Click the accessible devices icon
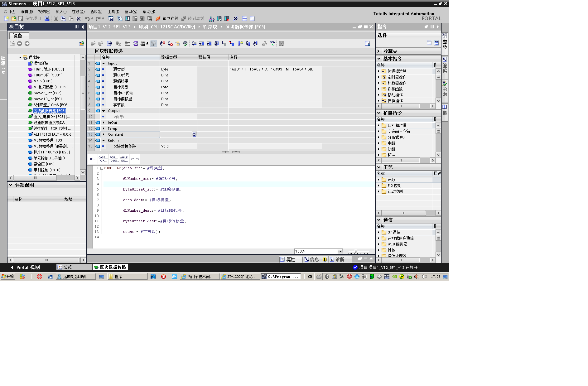Screen dimensions: 588x386 212,19
